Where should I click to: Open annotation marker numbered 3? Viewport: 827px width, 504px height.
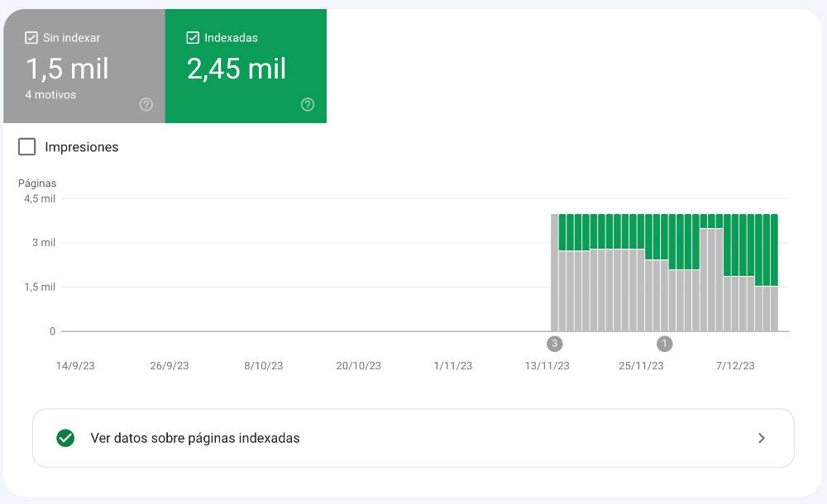click(x=554, y=344)
